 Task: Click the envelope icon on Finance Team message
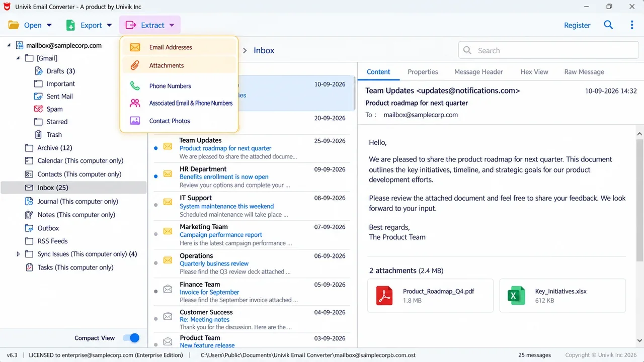168,290
